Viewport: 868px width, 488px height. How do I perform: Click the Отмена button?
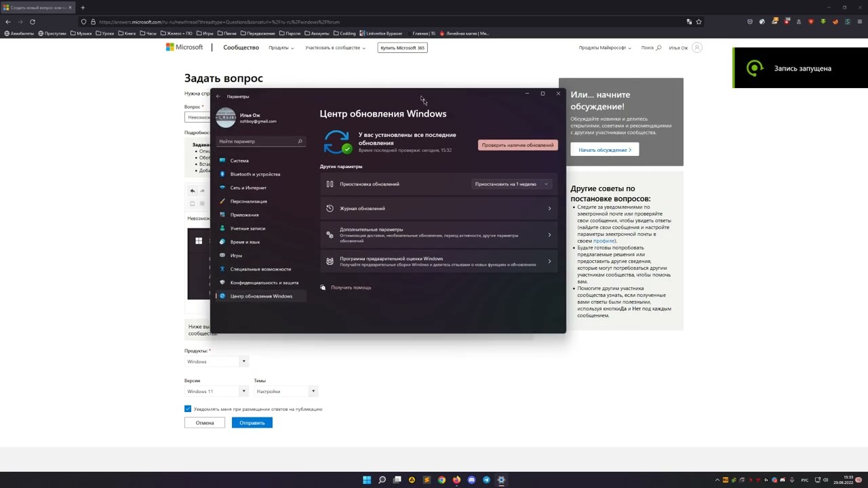(205, 422)
